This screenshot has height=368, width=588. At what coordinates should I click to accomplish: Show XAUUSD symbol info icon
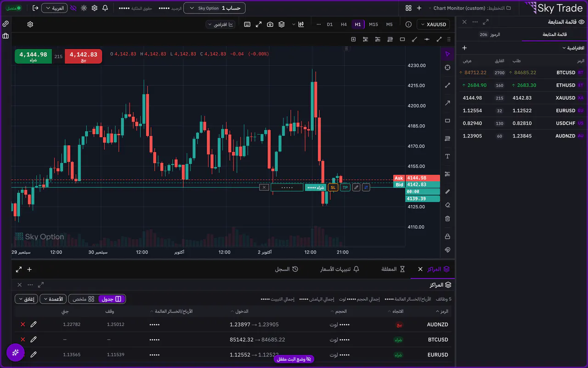click(409, 24)
